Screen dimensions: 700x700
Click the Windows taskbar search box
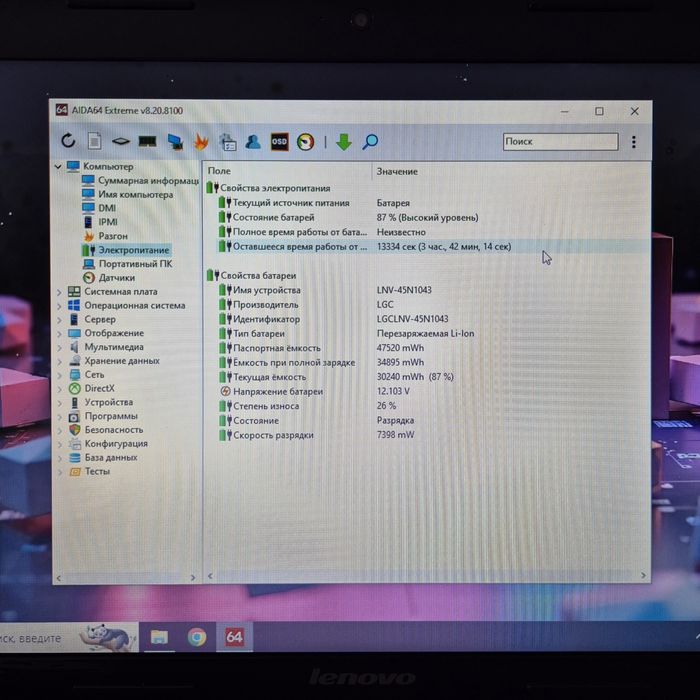click(69, 637)
